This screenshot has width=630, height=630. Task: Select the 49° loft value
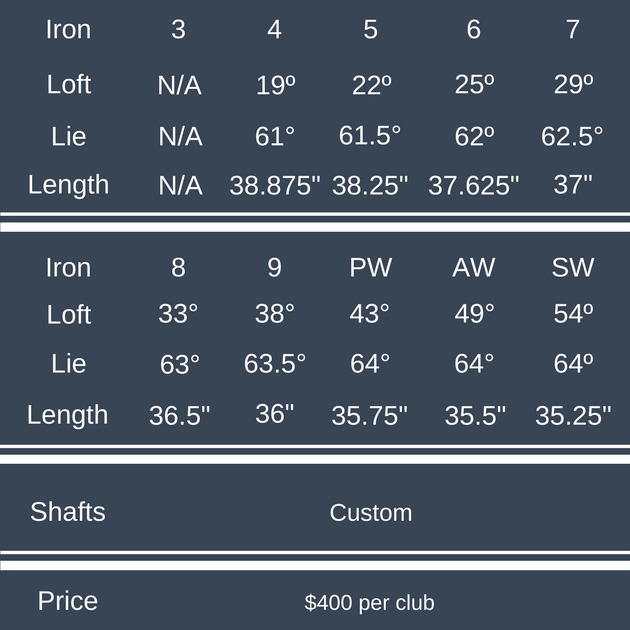tap(474, 314)
